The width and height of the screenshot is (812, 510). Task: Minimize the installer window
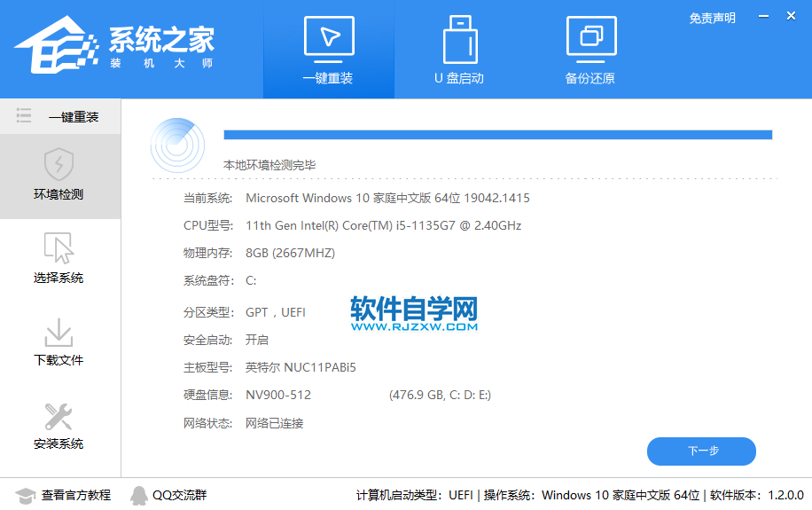[x=763, y=17]
